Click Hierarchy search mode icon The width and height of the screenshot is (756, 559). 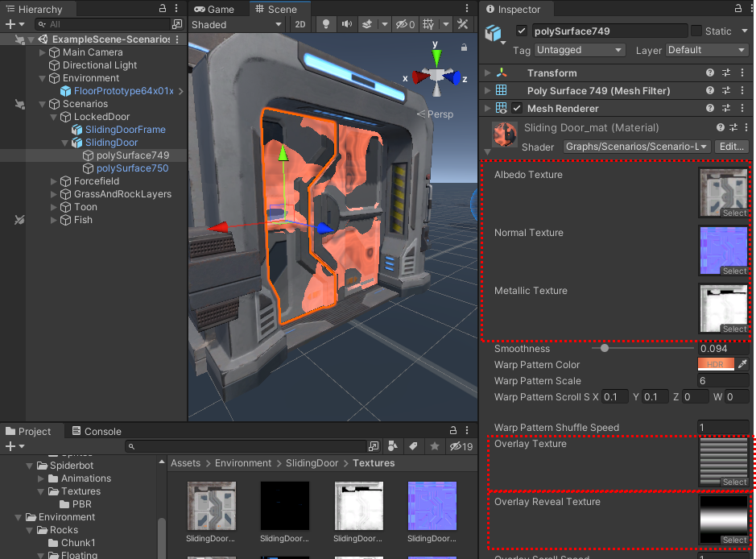[177, 24]
